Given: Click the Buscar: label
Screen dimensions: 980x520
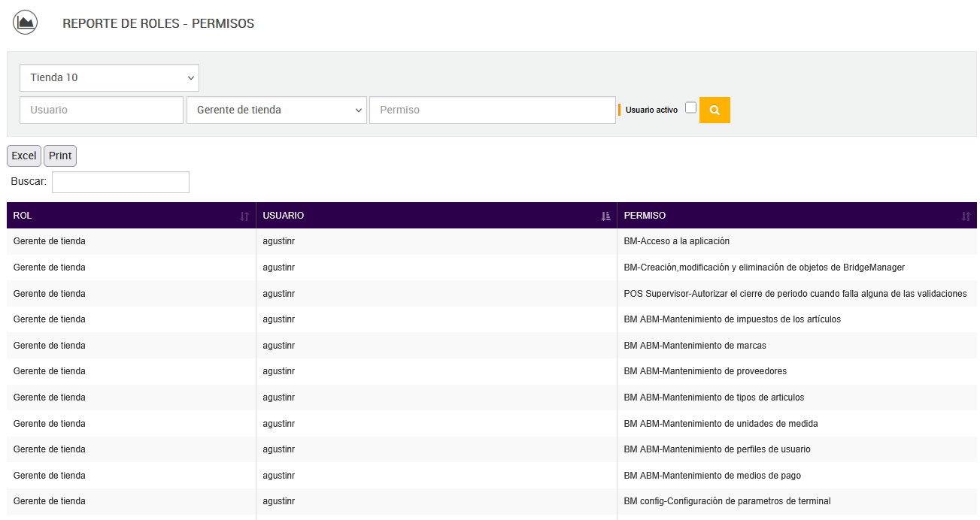Looking at the screenshot, I should (x=29, y=182).
